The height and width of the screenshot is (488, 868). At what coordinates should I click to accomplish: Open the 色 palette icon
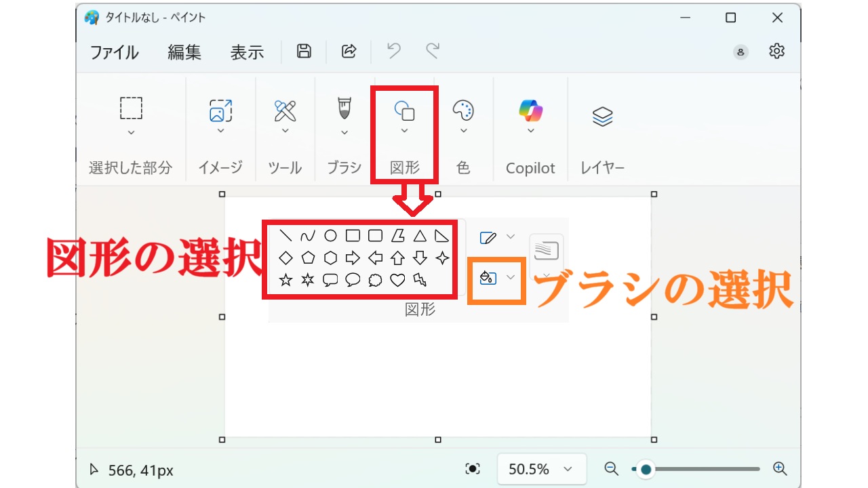point(463,110)
